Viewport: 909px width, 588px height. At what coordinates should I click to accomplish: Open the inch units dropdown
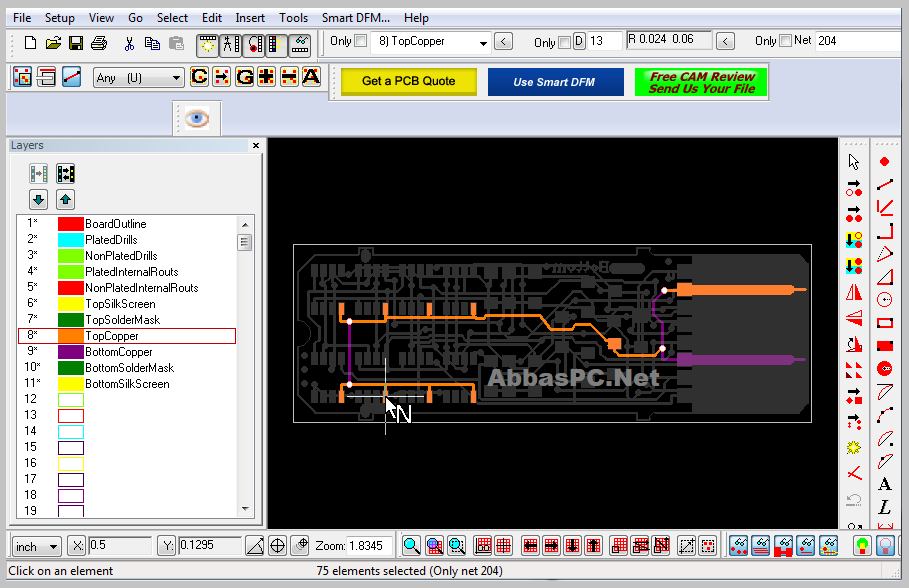click(37, 546)
